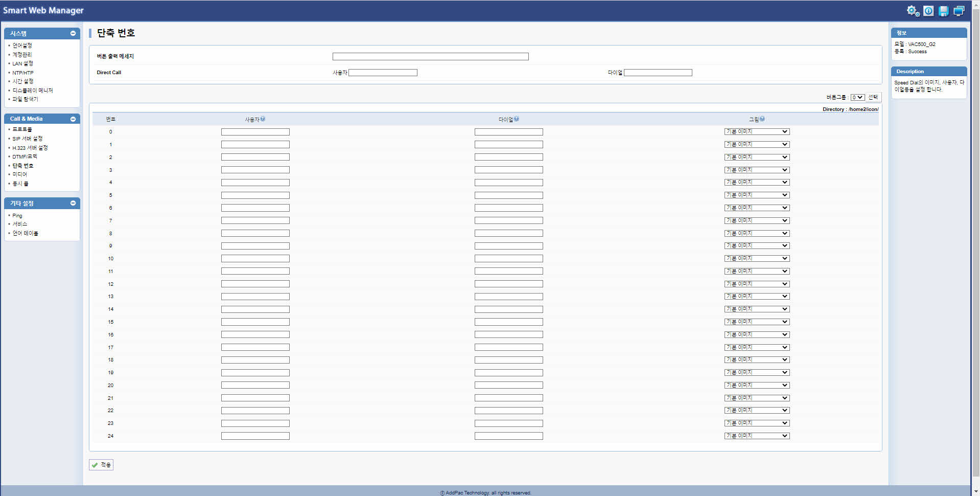Click the floppy disk save icon
This screenshot has height=496, width=980.
944,11
